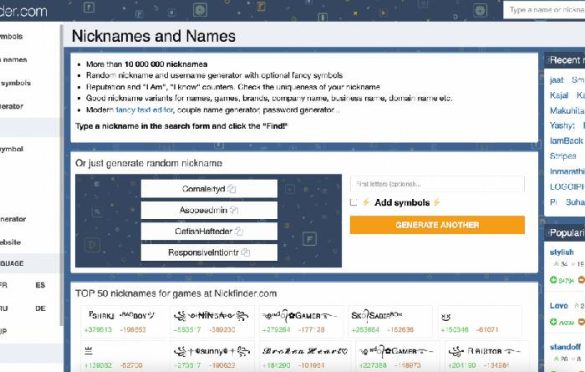
Task: Enable the Add symbols checkbox
Action: [353, 203]
